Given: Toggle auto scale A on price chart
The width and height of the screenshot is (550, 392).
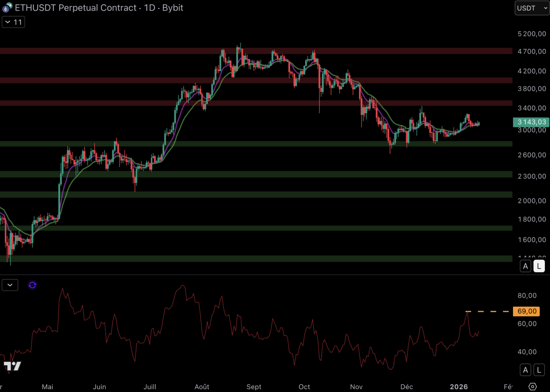Looking at the screenshot, I should click(525, 266).
